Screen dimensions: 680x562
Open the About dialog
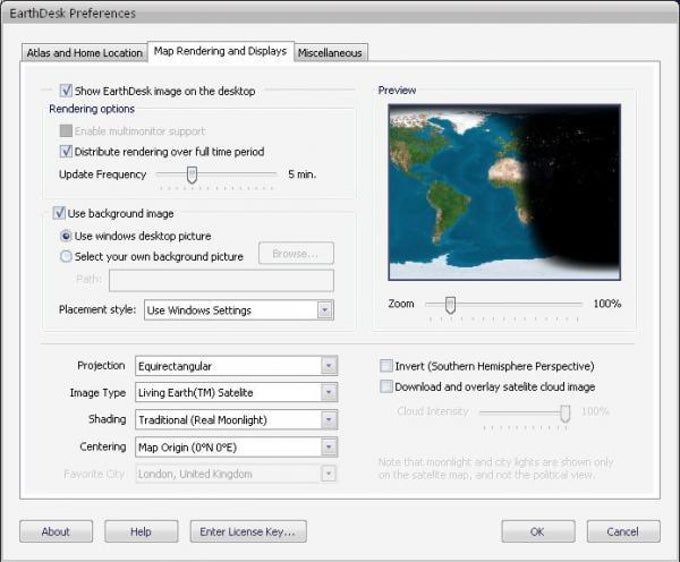56,532
